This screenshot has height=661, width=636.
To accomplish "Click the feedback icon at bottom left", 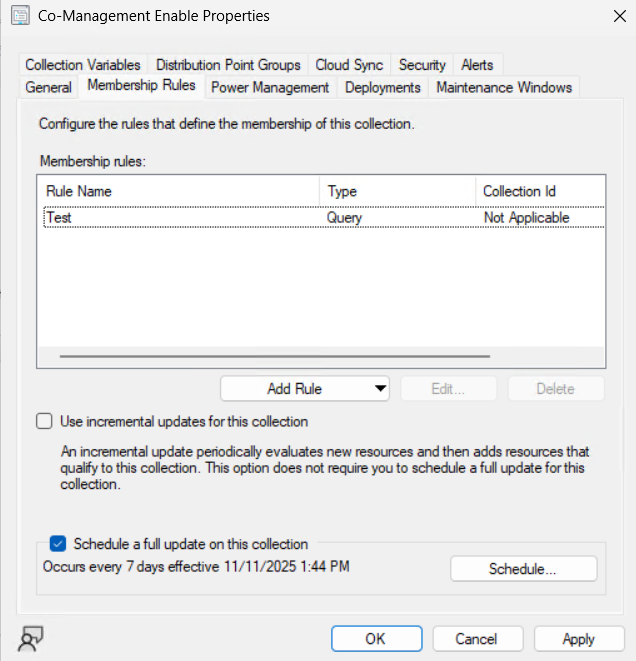I will coord(32,639).
